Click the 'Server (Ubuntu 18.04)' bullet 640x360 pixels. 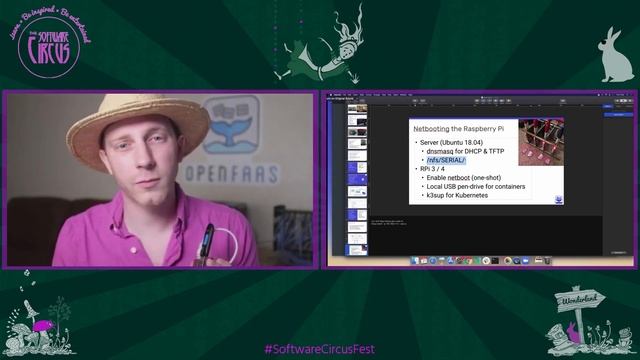pos(451,142)
